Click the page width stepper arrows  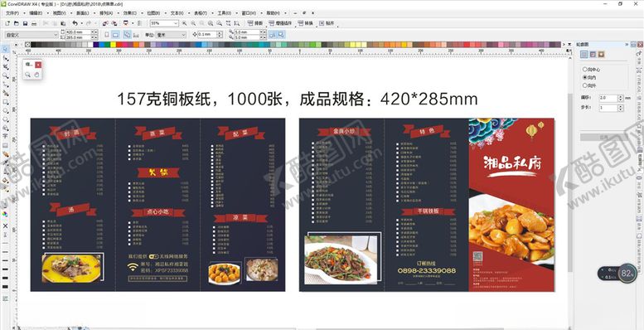tap(94, 32)
